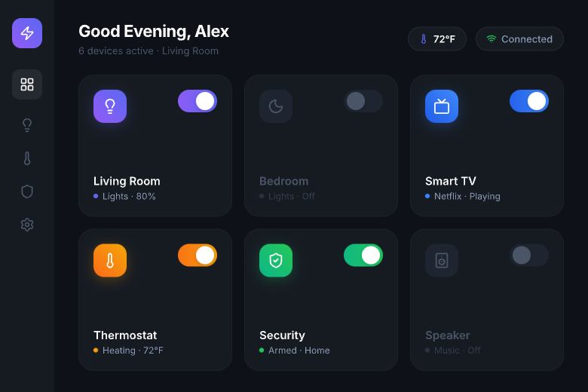Turn on the Speaker toggle

pos(529,256)
